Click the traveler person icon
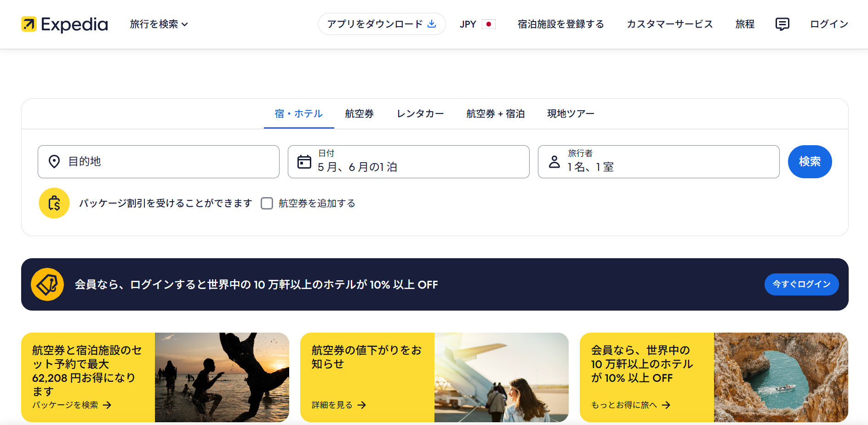Image resolution: width=868 pixels, height=425 pixels. (x=554, y=162)
